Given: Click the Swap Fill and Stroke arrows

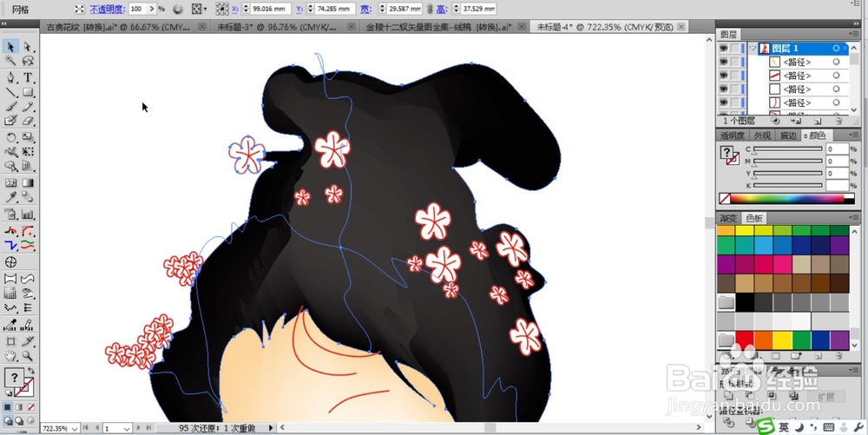Looking at the screenshot, I should 31,370.
